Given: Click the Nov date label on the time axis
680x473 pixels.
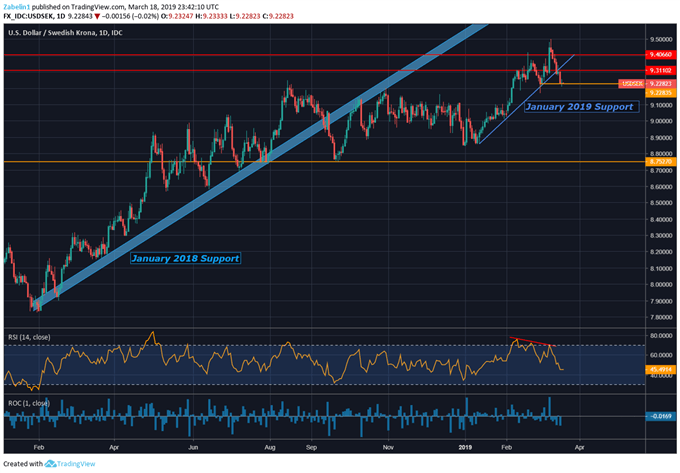Looking at the screenshot, I should pyautogui.click(x=388, y=447).
